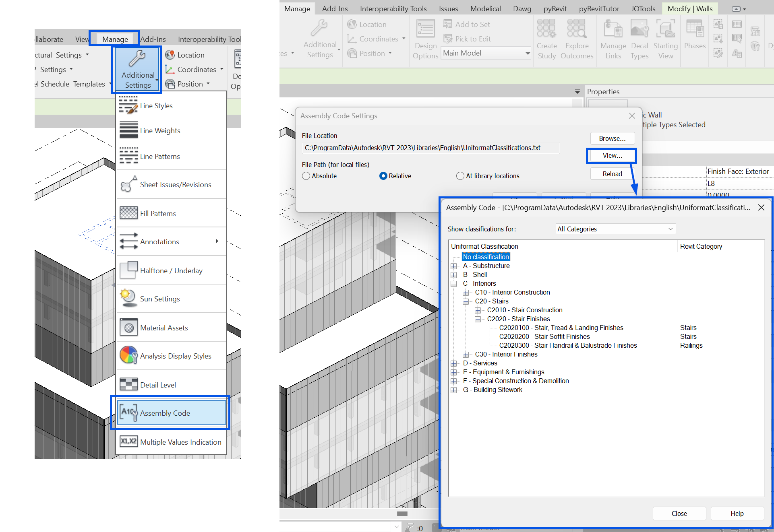Open Sheet Issues/Revisions icon
The image size is (774, 532).
coord(128,184)
